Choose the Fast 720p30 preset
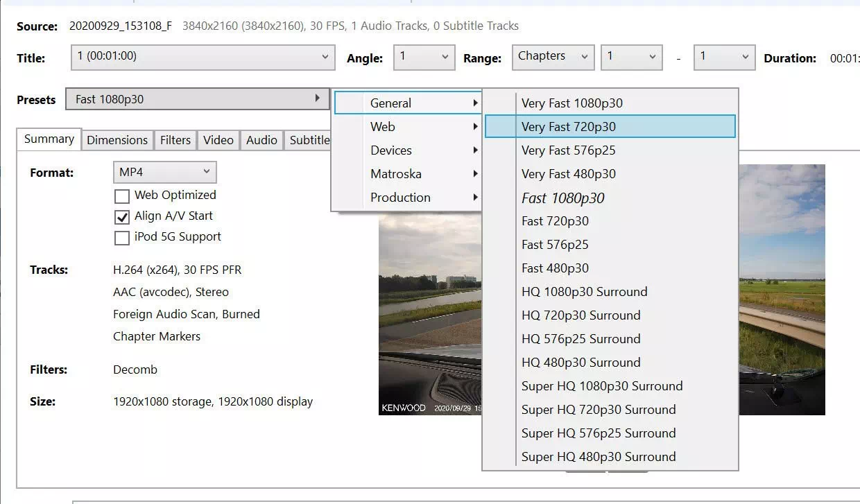 point(610,221)
